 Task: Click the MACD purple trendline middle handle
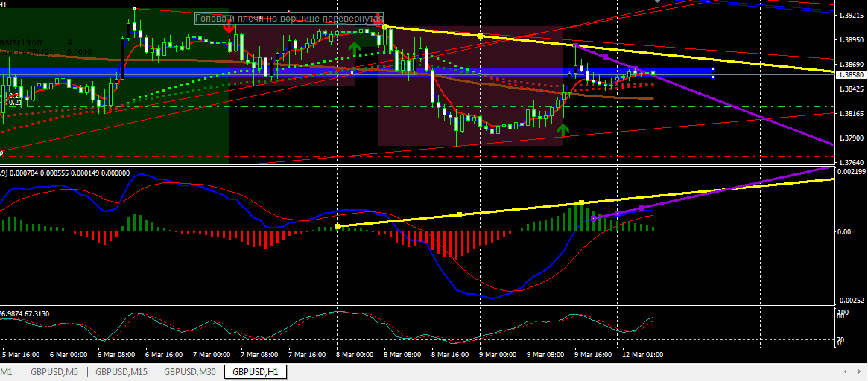617,214
